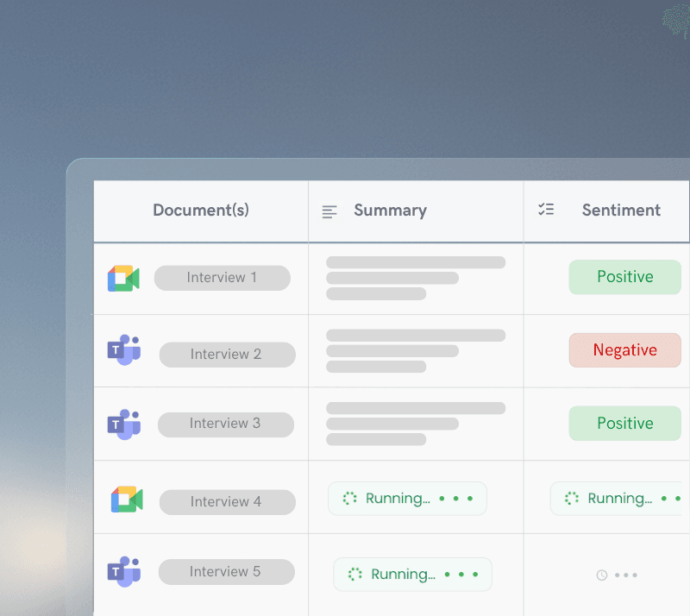Click the Negative badge for Interview 2
690x616 pixels.
(624, 350)
